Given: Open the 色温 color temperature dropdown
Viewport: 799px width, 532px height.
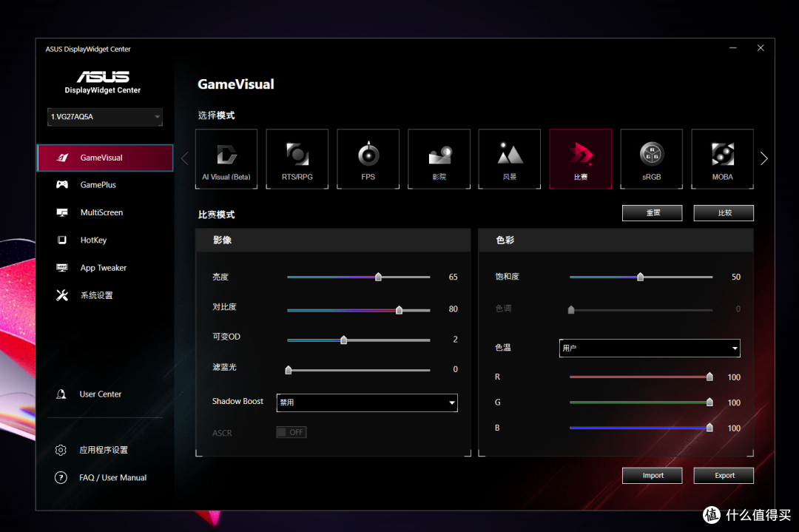Looking at the screenshot, I should click(650, 348).
